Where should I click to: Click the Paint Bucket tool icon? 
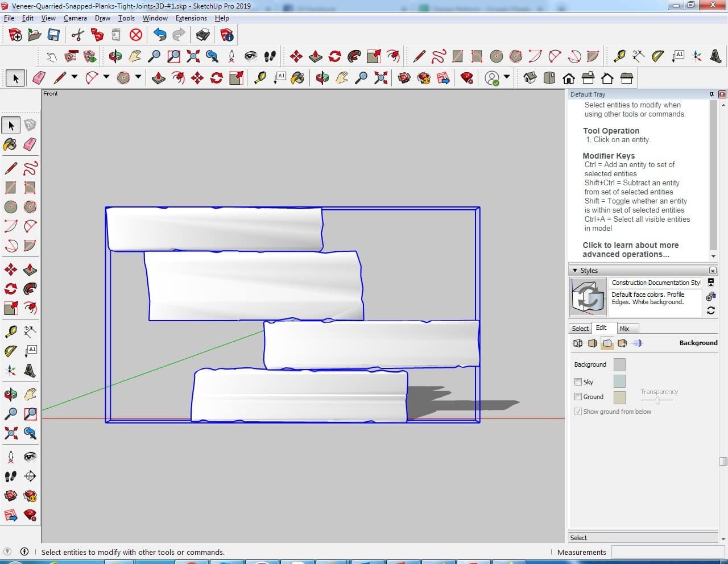(10, 144)
